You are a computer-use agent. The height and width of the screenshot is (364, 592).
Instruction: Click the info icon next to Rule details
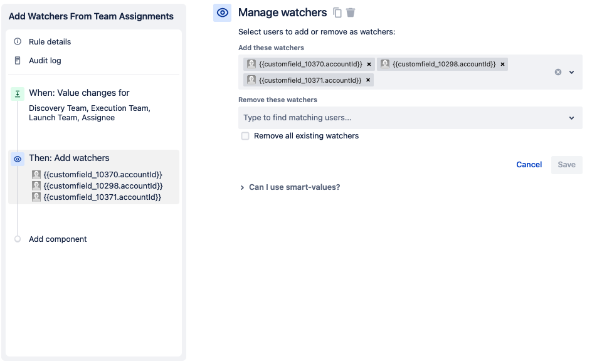coord(18,41)
